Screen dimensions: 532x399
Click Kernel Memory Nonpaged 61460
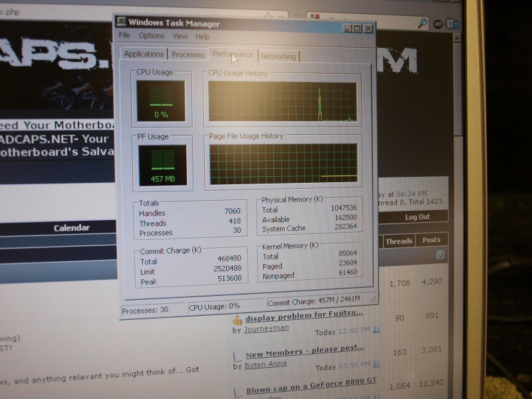(x=348, y=272)
